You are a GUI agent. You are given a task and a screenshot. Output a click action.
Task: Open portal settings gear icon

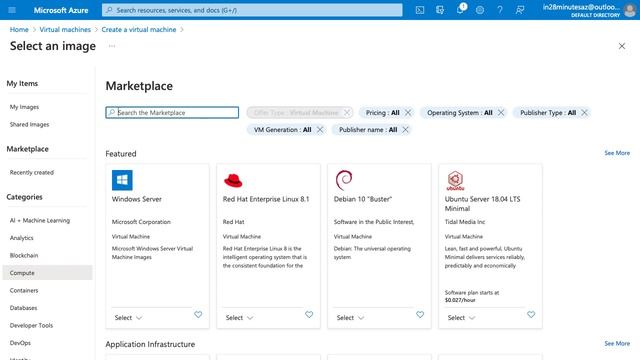coord(480,10)
